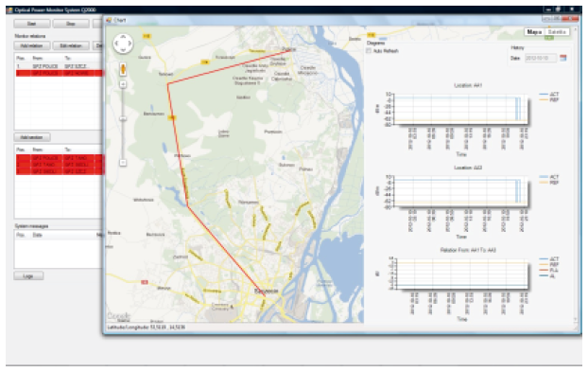Click the history Date input field
The image size is (588, 372).
541,58
